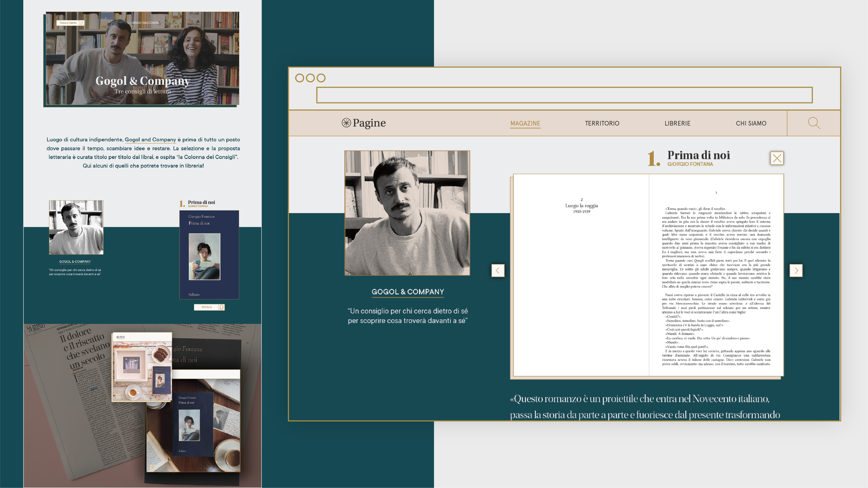
Task: Click the second circle in browser window controls
Action: pyautogui.click(x=310, y=78)
